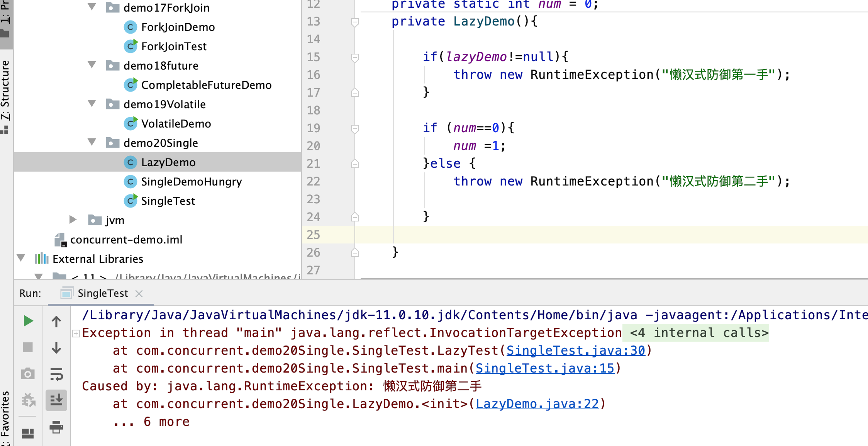Image resolution: width=868 pixels, height=446 pixels.
Task: Click the Stop process square icon
Action: (28, 347)
